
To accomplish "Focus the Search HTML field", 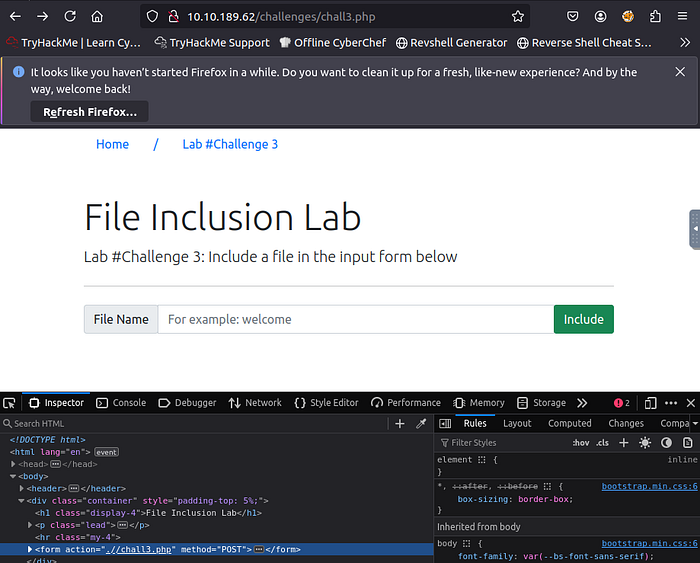I will tap(194, 423).
